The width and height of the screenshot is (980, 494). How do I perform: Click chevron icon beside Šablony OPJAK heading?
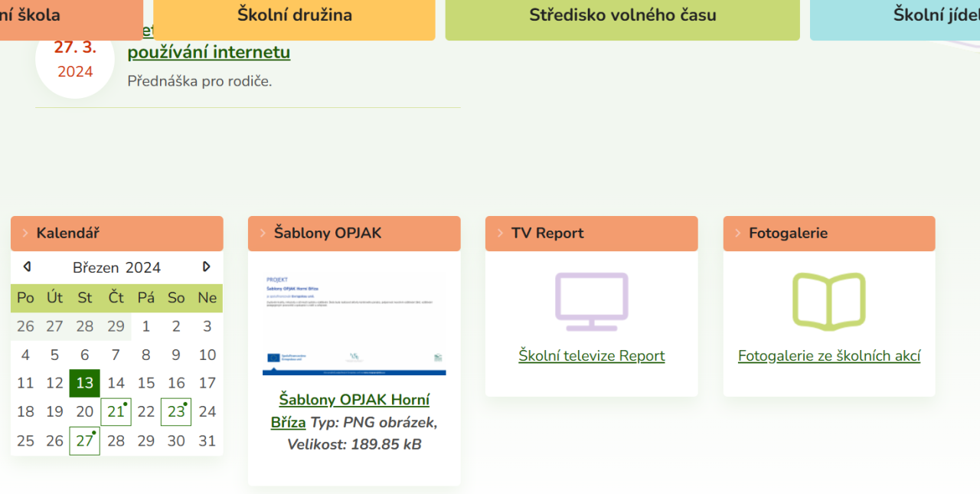click(263, 234)
